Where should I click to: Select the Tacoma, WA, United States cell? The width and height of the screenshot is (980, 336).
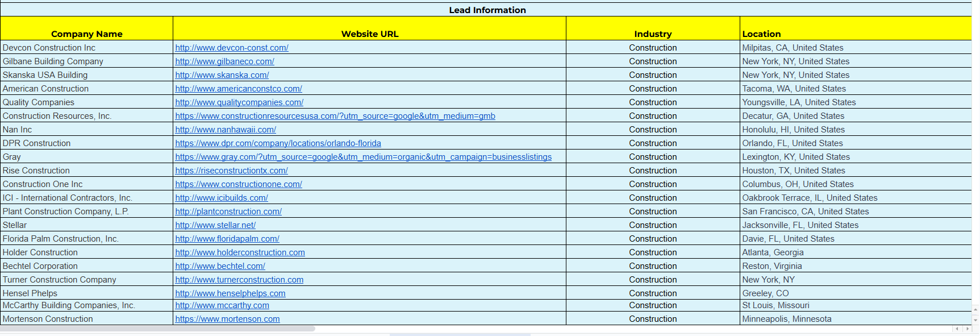[856, 89]
